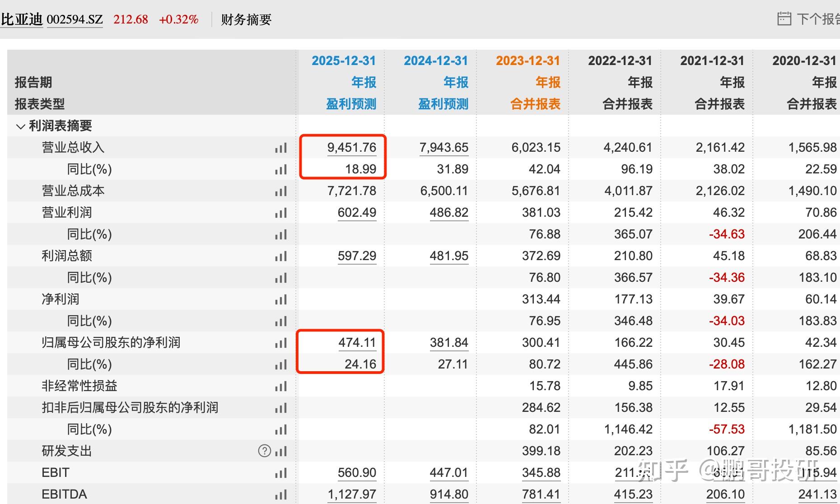Open forecast net profit 381.84
This screenshot has width=840, height=504.
pos(449,343)
